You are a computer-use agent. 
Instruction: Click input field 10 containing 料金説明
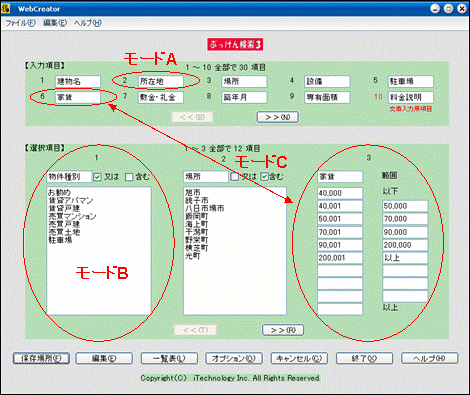coord(411,97)
